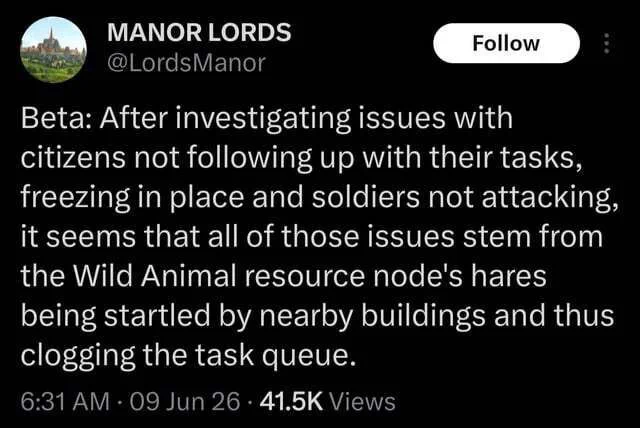Click the 09 Jun 26 date
This screenshot has width=640, height=428.
[184, 401]
